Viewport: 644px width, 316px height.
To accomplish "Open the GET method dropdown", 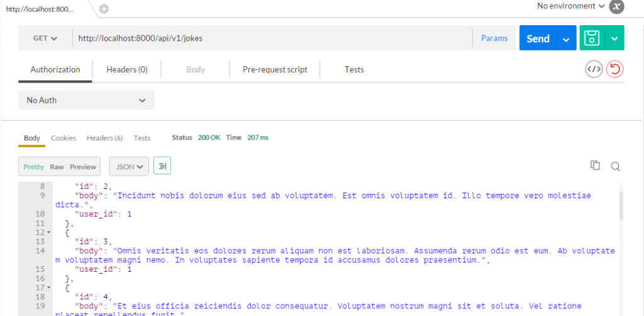I will [45, 38].
